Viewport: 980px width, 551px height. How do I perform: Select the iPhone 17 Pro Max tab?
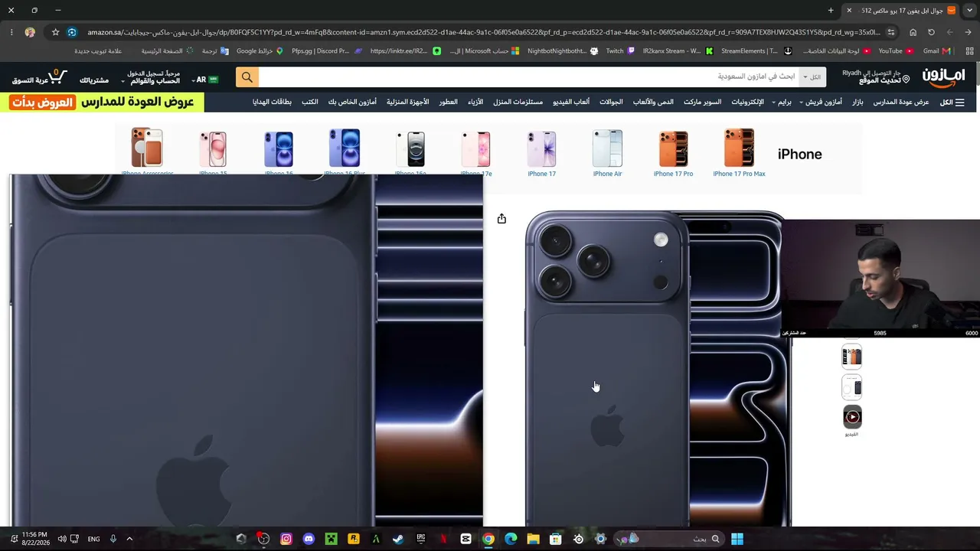pyautogui.click(x=739, y=152)
